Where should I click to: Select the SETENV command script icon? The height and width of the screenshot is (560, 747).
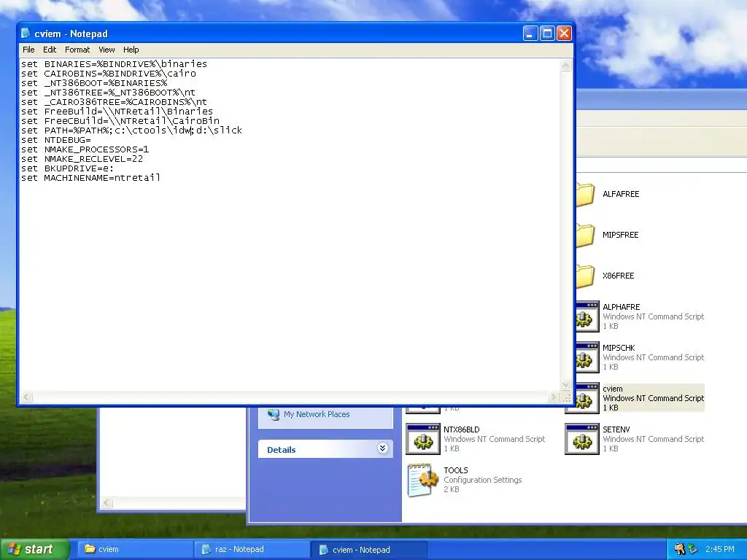tap(582, 439)
